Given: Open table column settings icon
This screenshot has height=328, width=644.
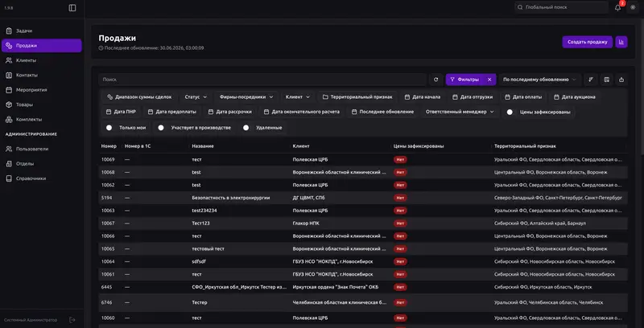Looking at the screenshot, I should coord(606,80).
